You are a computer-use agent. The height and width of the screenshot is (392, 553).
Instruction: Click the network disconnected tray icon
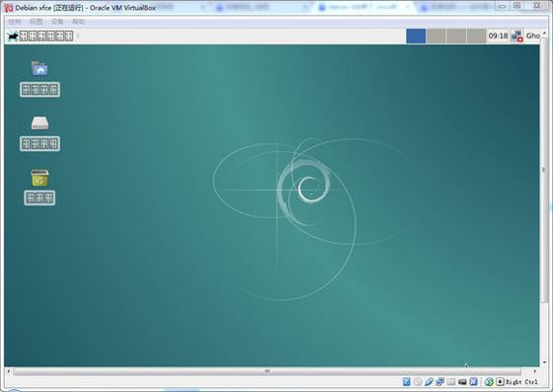point(517,36)
